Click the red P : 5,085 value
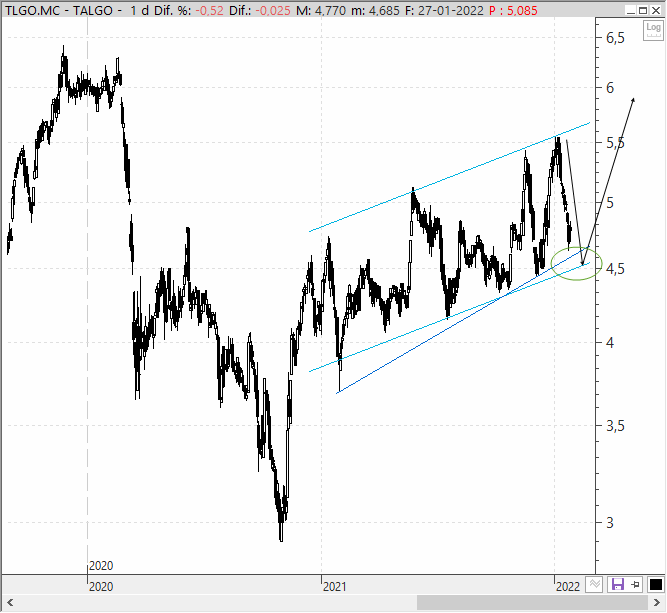The image size is (667, 613). point(513,10)
